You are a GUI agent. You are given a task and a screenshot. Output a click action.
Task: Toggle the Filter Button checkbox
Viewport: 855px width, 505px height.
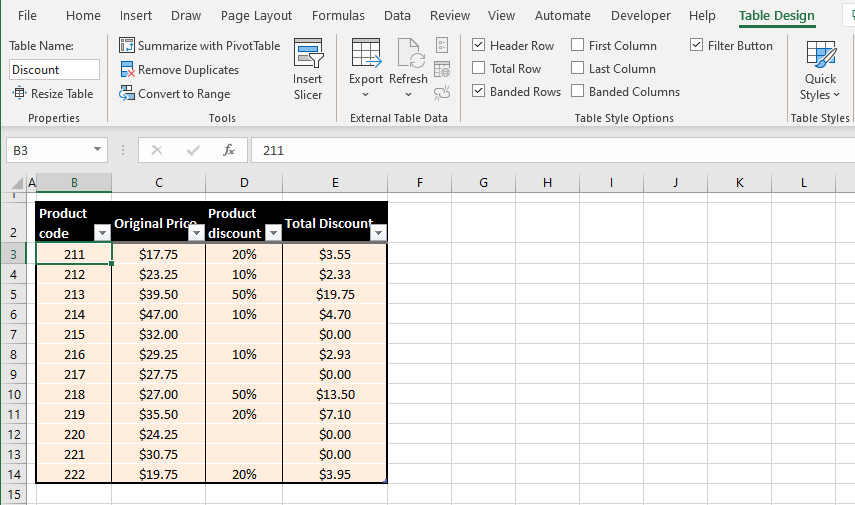(697, 46)
